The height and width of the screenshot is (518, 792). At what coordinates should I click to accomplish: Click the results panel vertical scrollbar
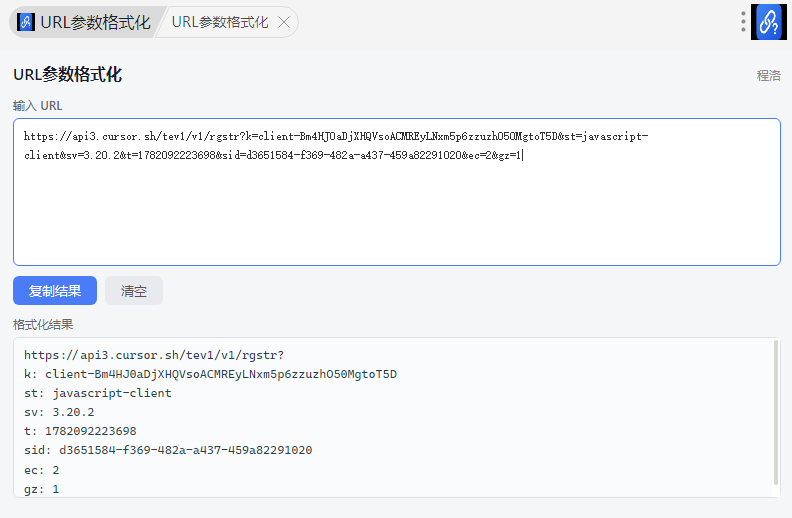click(776, 412)
